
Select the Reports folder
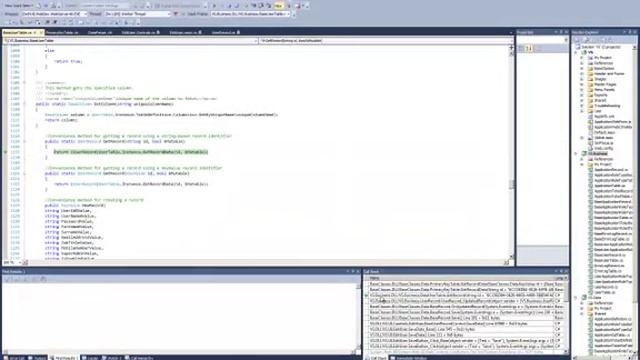click(x=601, y=95)
